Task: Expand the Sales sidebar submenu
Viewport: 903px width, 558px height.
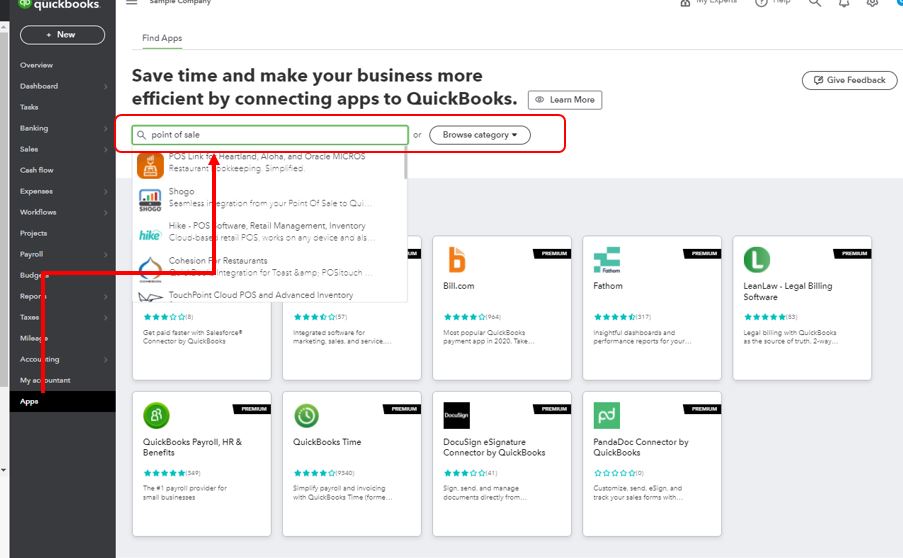Action: tap(105, 149)
